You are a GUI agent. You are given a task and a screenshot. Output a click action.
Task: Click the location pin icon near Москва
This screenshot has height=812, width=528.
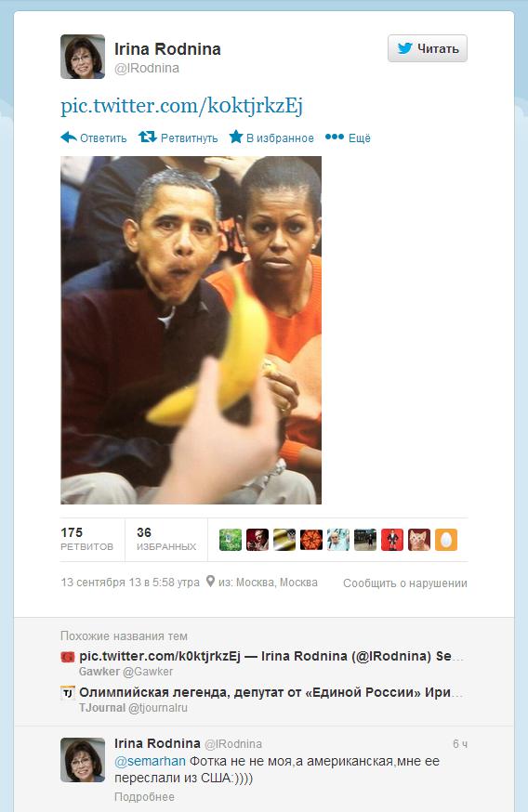pyautogui.click(x=210, y=582)
